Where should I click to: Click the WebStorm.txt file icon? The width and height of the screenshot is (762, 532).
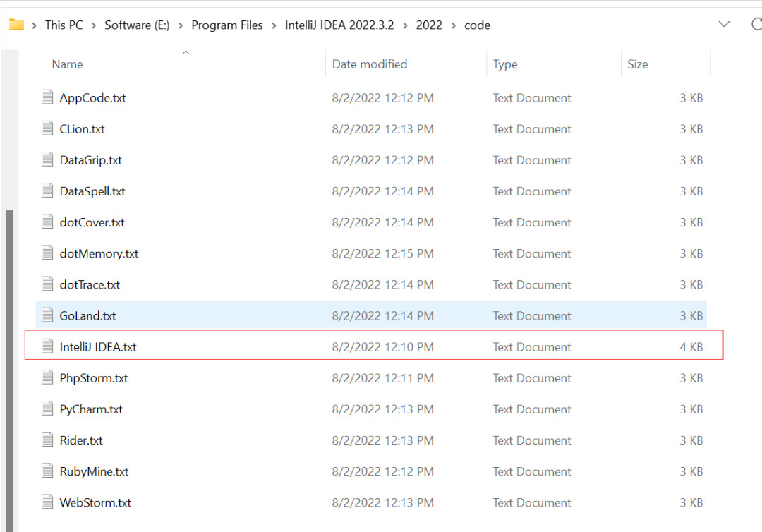[47, 502]
